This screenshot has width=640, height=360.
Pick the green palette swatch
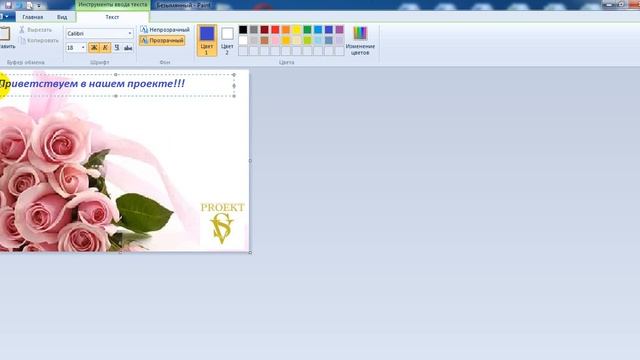[307, 29]
